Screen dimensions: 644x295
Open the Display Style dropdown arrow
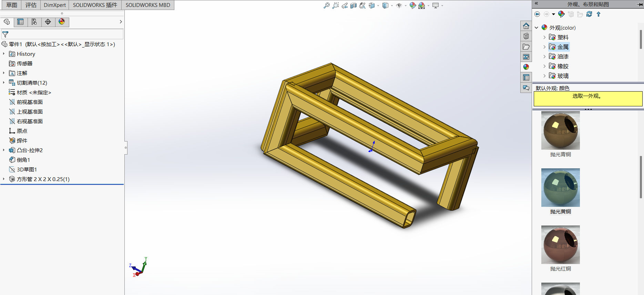click(x=392, y=6)
